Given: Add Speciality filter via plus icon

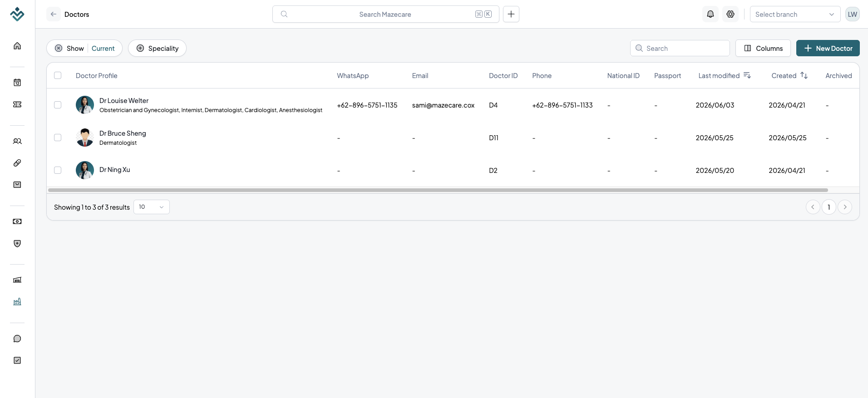Looking at the screenshot, I should (140, 49).
